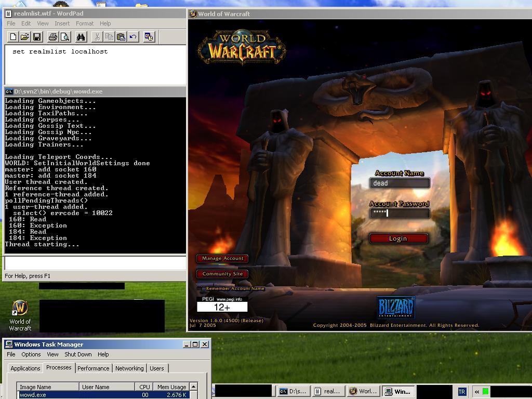
Task: Click the process list scroll up arrow
Action: tap(193, 387)
